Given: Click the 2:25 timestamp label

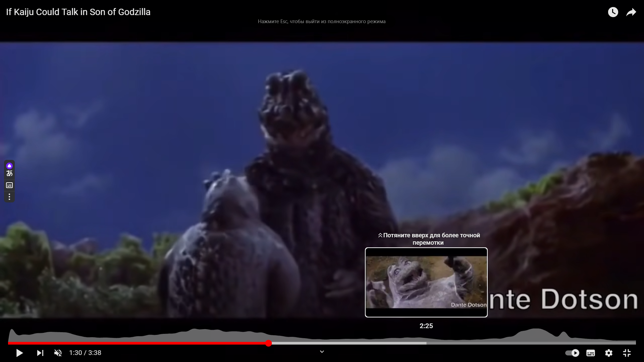Looking at the screenshot, I should point(426,326).
